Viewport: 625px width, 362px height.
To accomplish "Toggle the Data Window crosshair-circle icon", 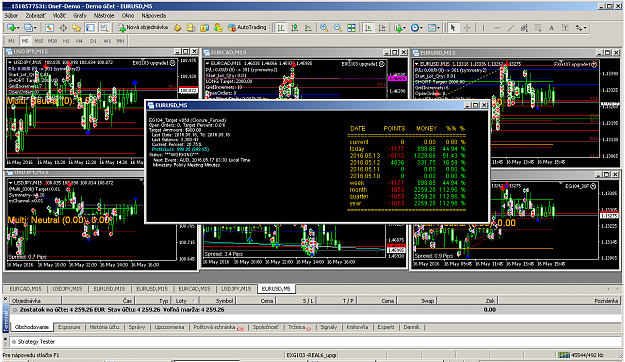I will pos(63,28).
